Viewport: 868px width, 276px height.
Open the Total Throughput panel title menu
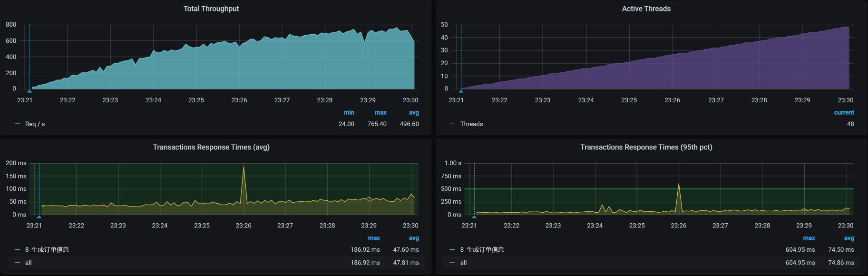pos(211,9)
